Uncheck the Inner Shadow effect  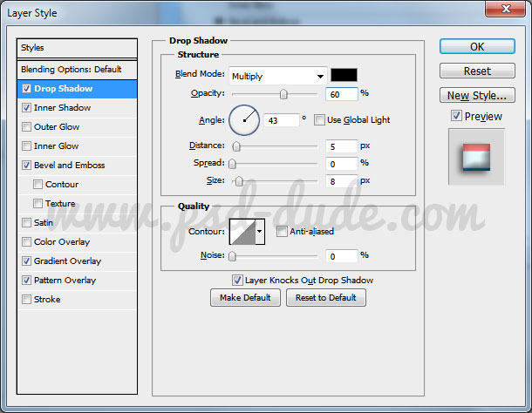(26, 108)
